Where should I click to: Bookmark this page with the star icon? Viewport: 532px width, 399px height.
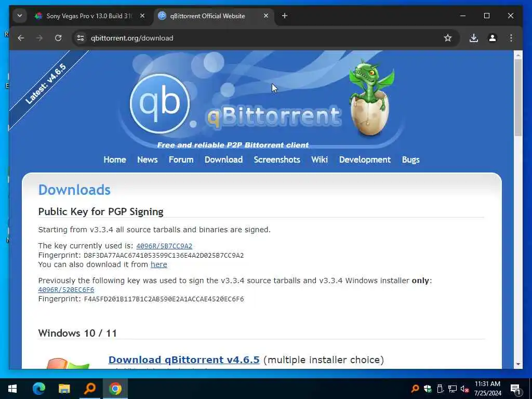(448, 38)
